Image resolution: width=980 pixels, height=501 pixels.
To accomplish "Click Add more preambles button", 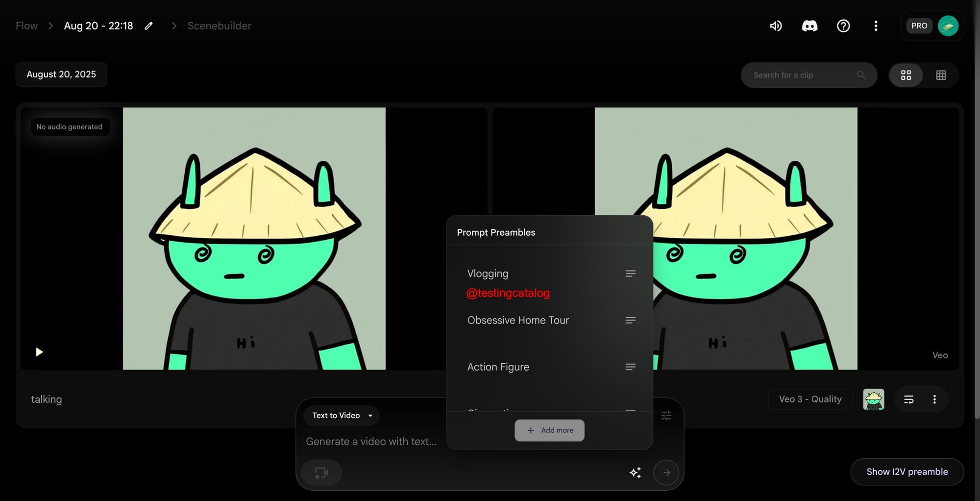I will click(x=549, y=430).
